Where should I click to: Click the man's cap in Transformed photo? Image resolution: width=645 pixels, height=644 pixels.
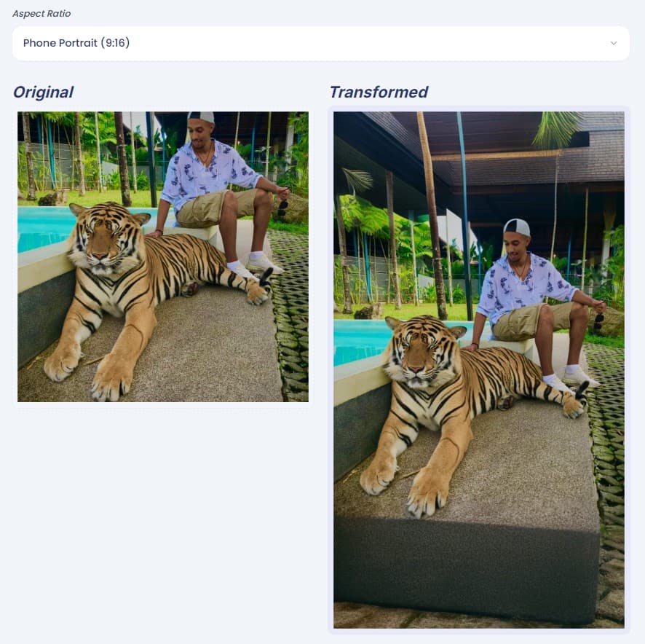(x=517, y=227)
